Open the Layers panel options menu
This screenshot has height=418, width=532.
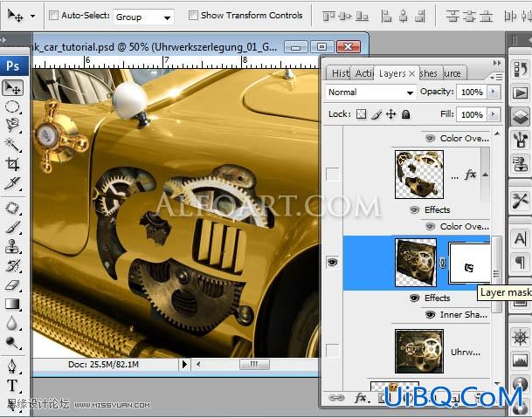coord(496,78)
